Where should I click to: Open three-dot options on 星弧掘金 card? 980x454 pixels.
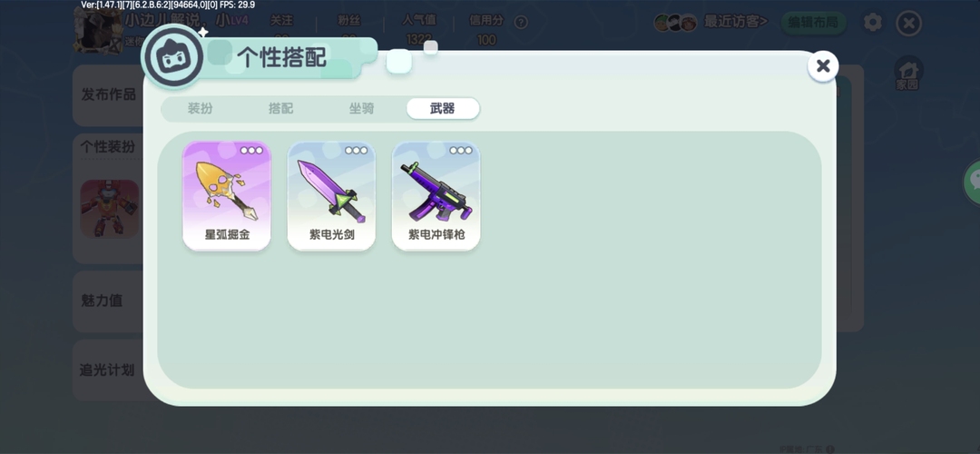point(252,151)
